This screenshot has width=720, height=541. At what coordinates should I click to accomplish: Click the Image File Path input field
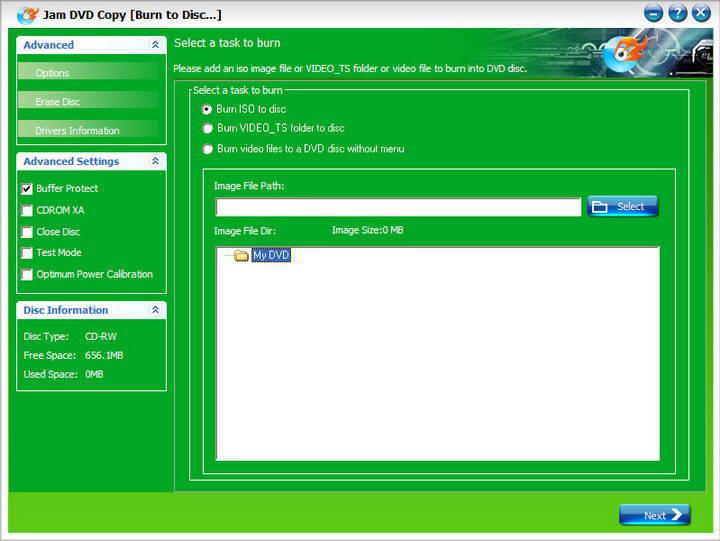click(x=398, y=207)
